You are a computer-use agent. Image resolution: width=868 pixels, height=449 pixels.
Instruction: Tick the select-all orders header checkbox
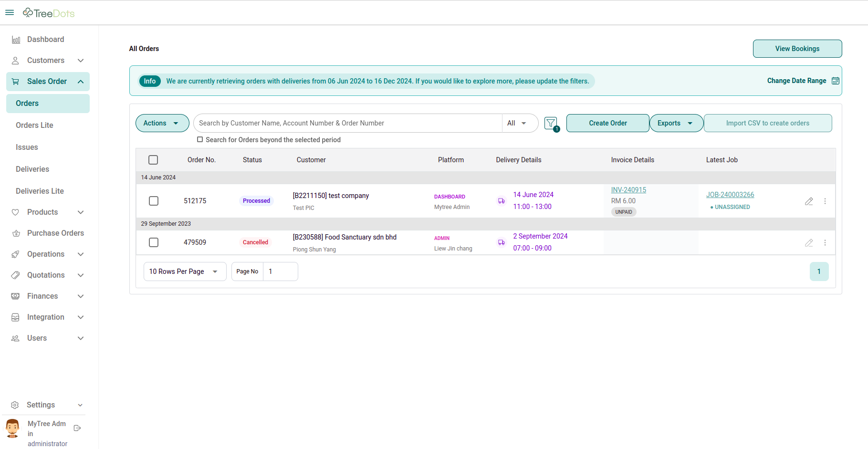click(153, 160)
